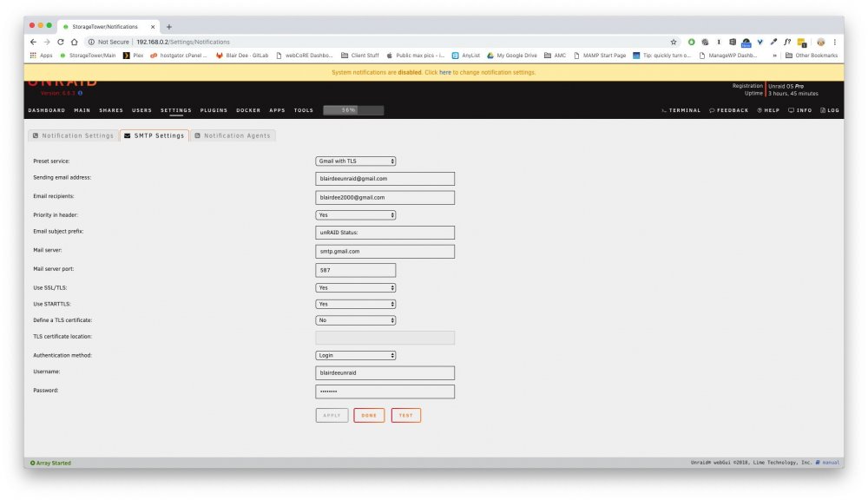Go to browser home page icon
The image size is (868, 500).
pyautogui.click(x=74, y=42)
